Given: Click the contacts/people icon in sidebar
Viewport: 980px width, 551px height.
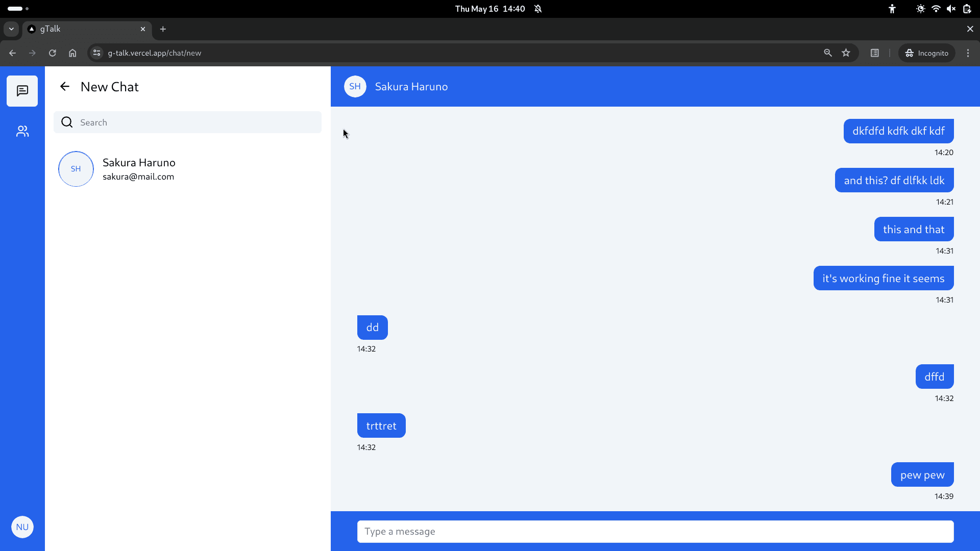Looking at the screenshot, I should (22, 132).
